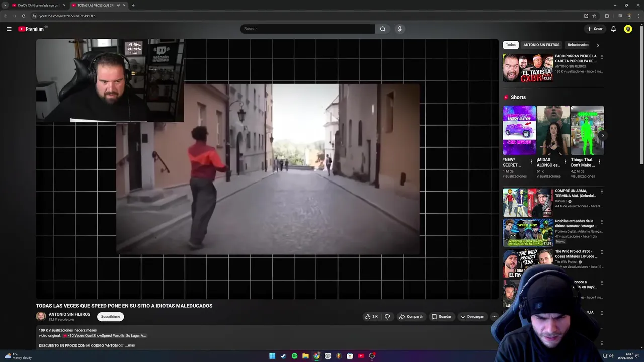Viewport: 644px width, 362px height.
Task: Open options for NEW SECRET short
Action: [x=531, y=162]
